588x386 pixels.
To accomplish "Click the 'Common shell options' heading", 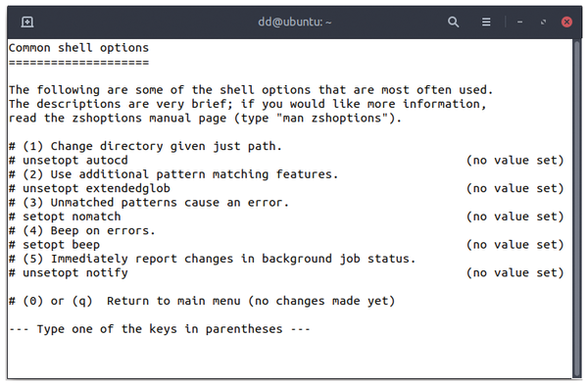I will pos(78,48).
